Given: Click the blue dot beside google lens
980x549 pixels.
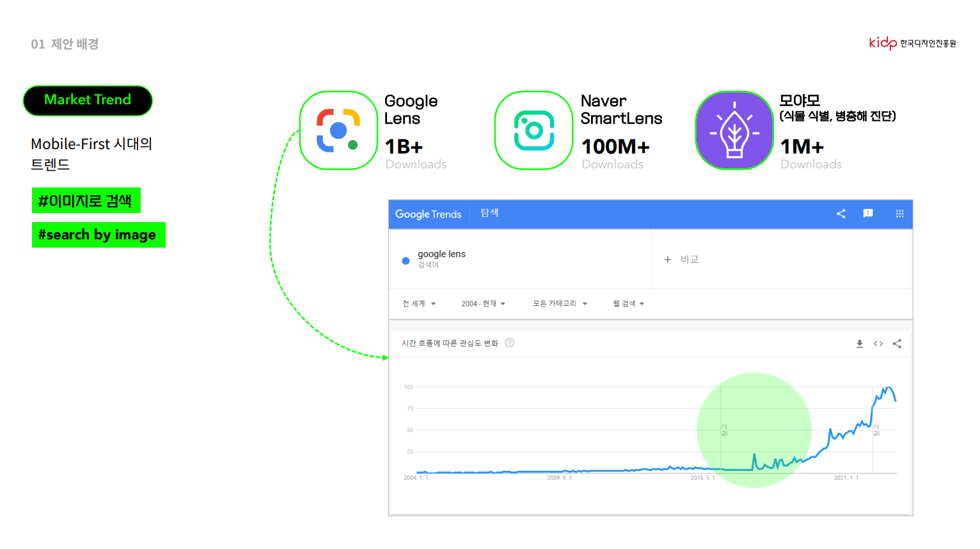Looking at the screenshot, I should tap(406, 260).
